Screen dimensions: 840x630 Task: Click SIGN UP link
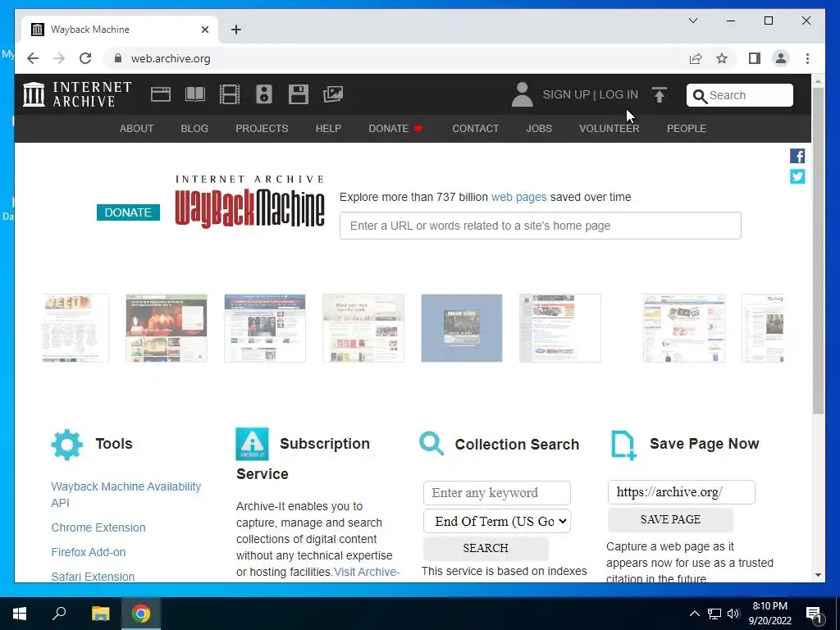point(566,94)
